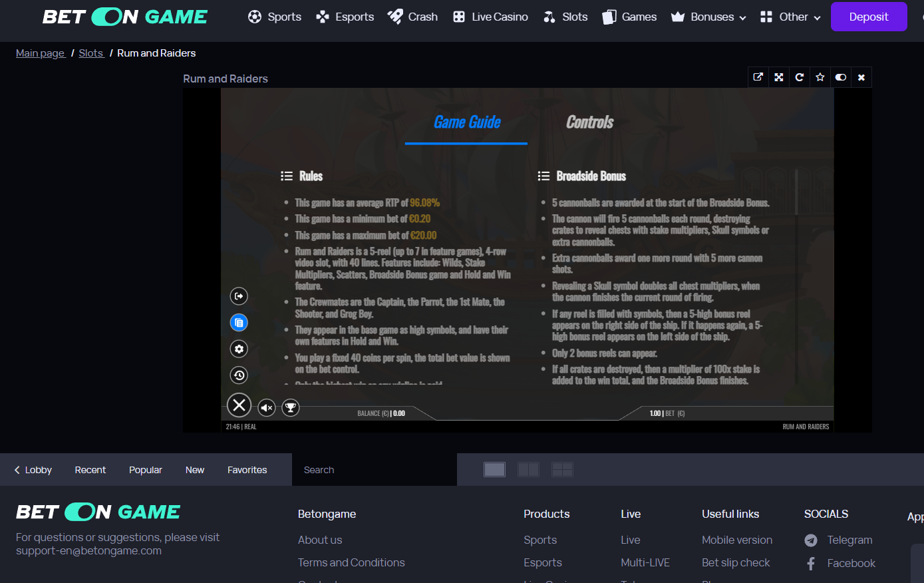924x583 pixels.
Task: Toggle the demo/real mode switch above game
Action: (x=841, y=77)
